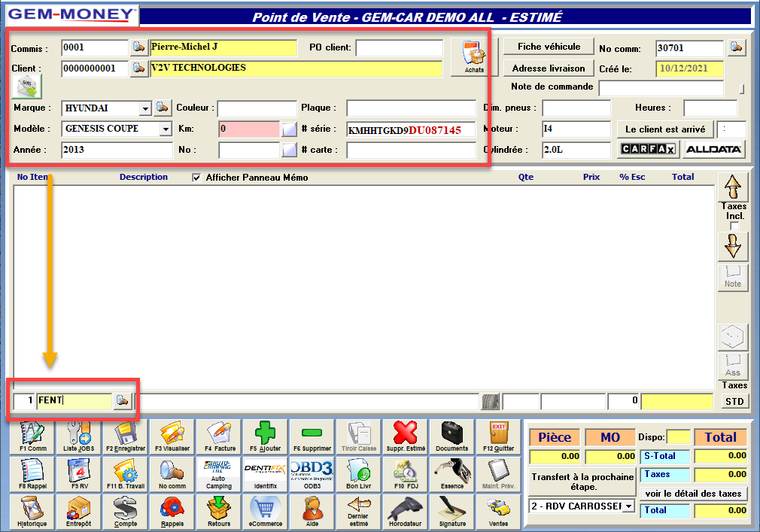Add item with F5 Ajouter icon
Image resolution: width=760 pixels, height=532 pixels.
point(265,436)
